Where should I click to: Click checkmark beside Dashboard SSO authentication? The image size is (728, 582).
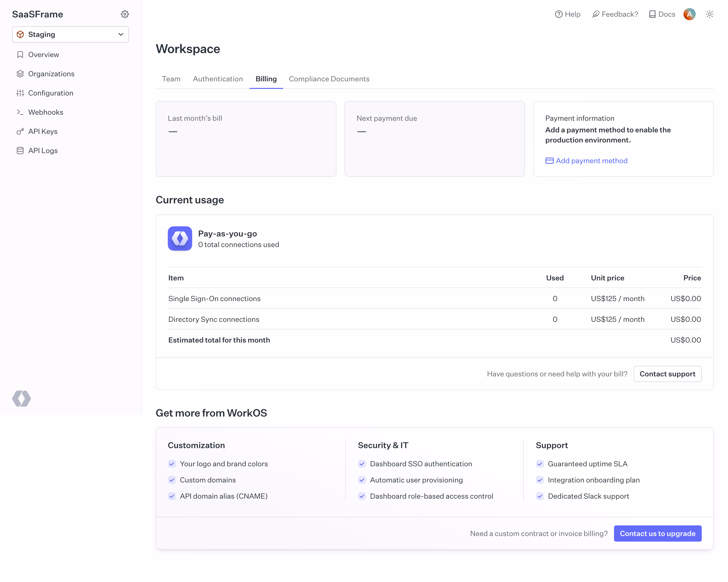point(362,464)
